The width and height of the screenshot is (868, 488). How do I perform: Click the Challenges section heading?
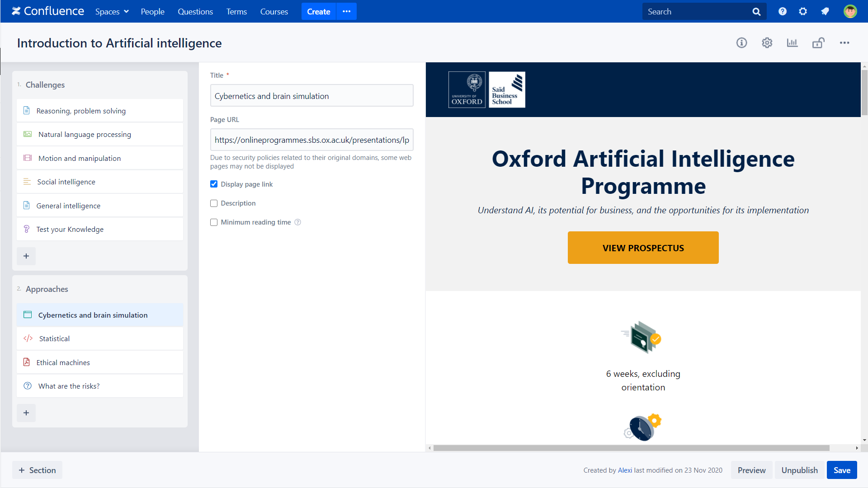coord(45,85)
